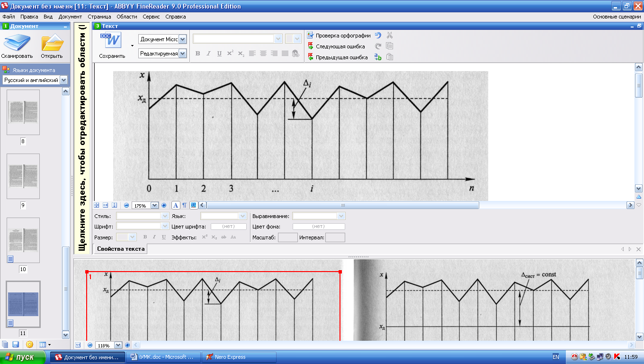644x364 pixels.
Task: Click the Сохранить Word document icon
Action: 112,40
